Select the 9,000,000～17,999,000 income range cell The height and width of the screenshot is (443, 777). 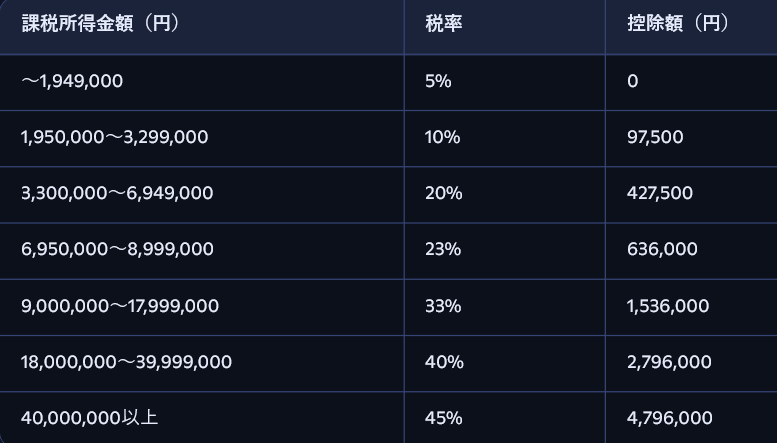[x=120, y=306]
